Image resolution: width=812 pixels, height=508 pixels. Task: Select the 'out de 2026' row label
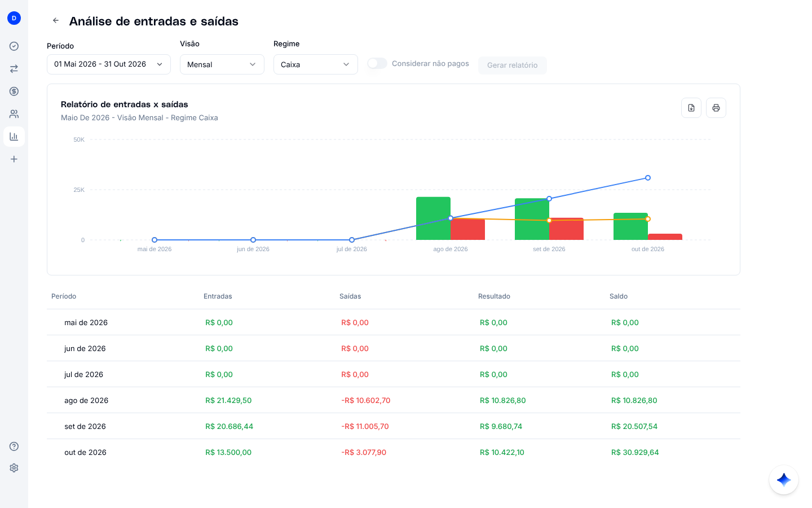click(85, 453)
